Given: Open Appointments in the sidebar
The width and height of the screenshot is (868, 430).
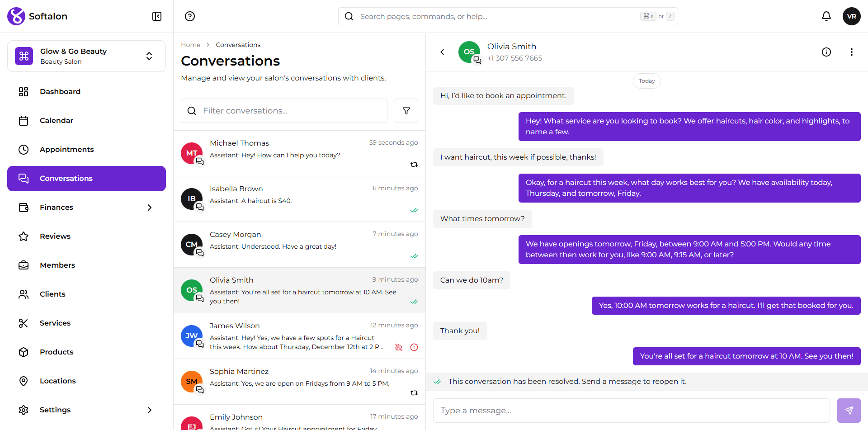Looking at the screenshot, I should pyautogui.click(x=86, y=150).
